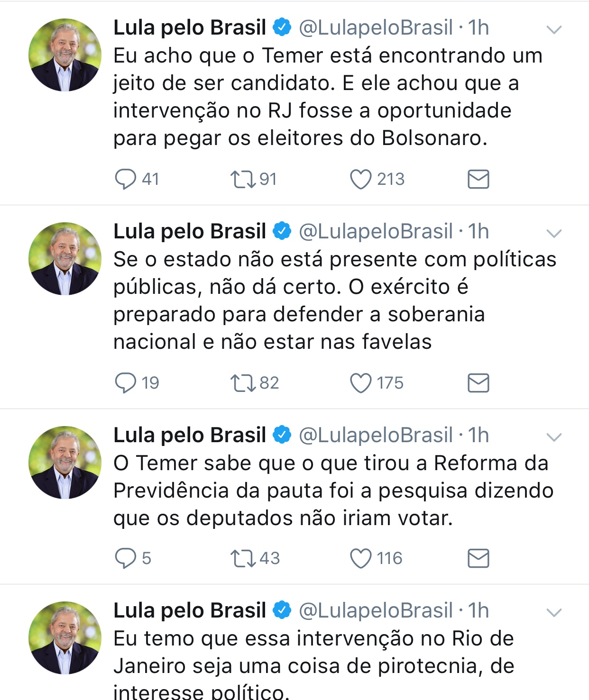Share the favelas tweet via message envelope
The image size is (589, 700).
[x=478, y=383]
